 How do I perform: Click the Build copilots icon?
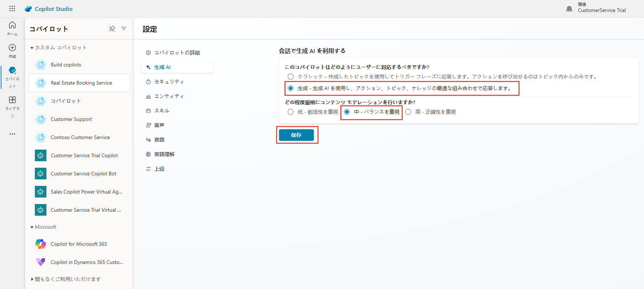(41, 65)
